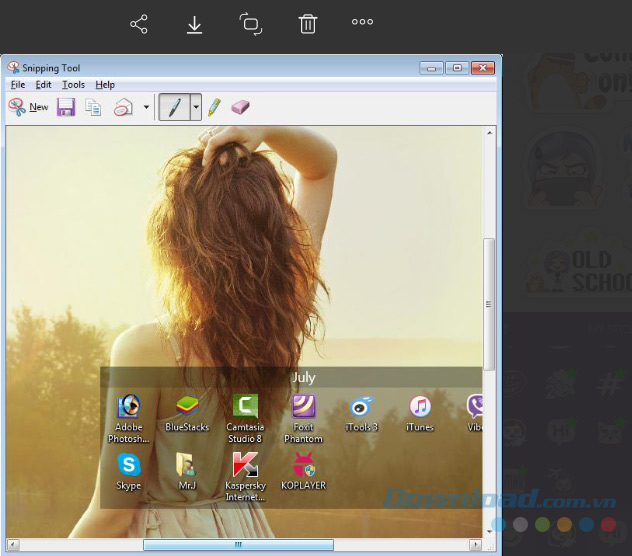
Task: Click the share icon in top bar
Action: click(x=139, y=24)
